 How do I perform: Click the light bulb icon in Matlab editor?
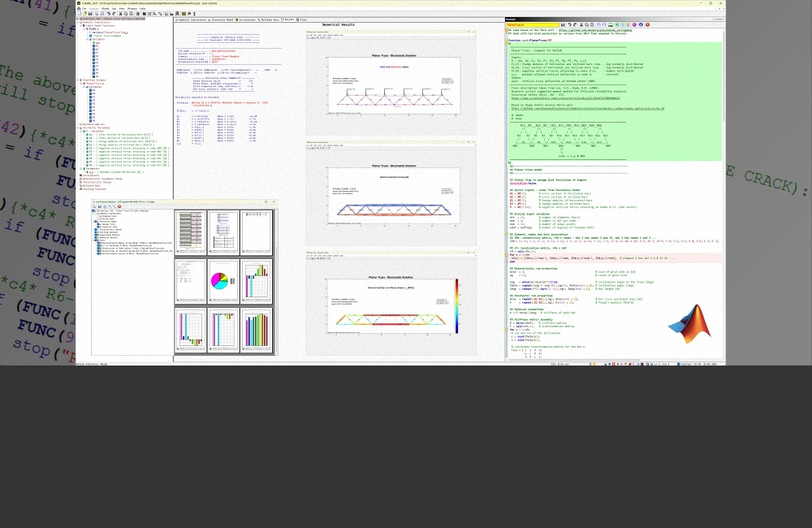[x=628, y=25]
